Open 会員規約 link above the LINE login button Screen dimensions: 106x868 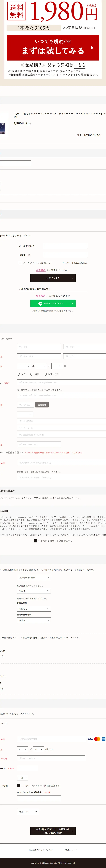click(x=41, y=296)
